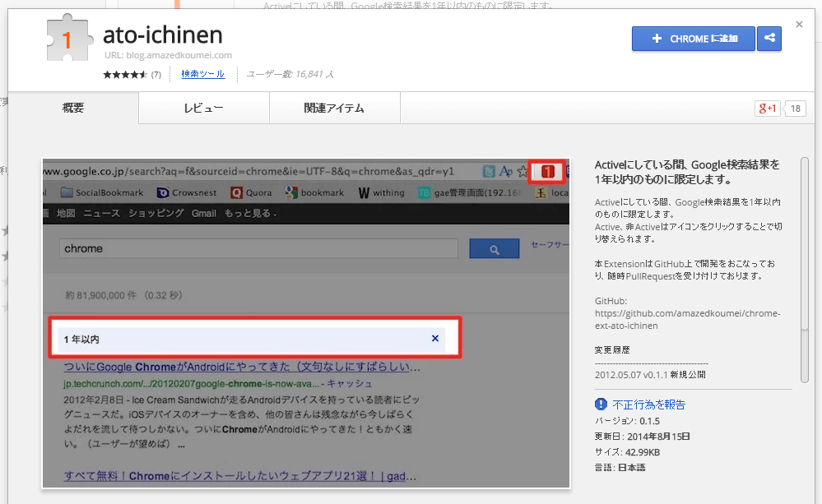Click the language 日本語 text
This screenshot has height=504, width=822.
tap(620, 467)
